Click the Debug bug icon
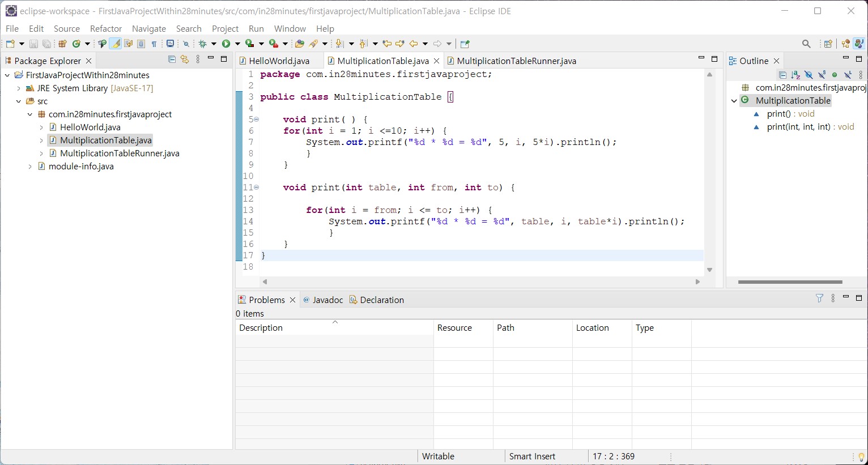 [x=202, y=44]
